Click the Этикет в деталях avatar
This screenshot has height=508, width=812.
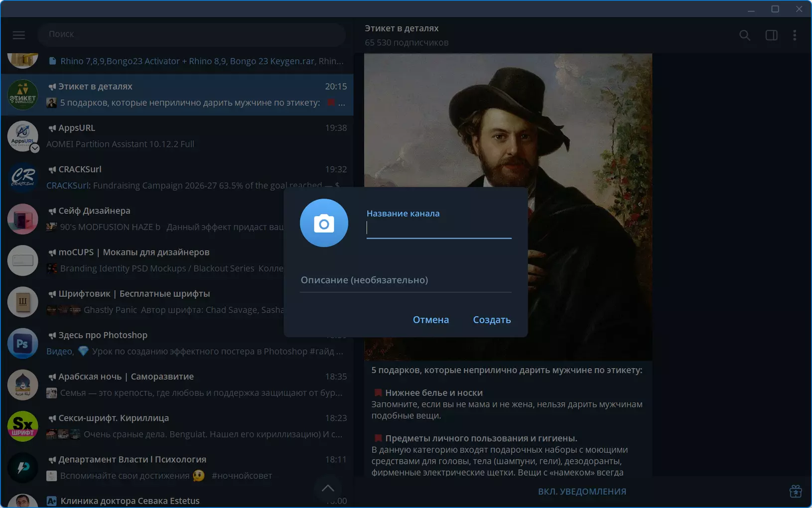pyautogui.click(x=22, y=95)
